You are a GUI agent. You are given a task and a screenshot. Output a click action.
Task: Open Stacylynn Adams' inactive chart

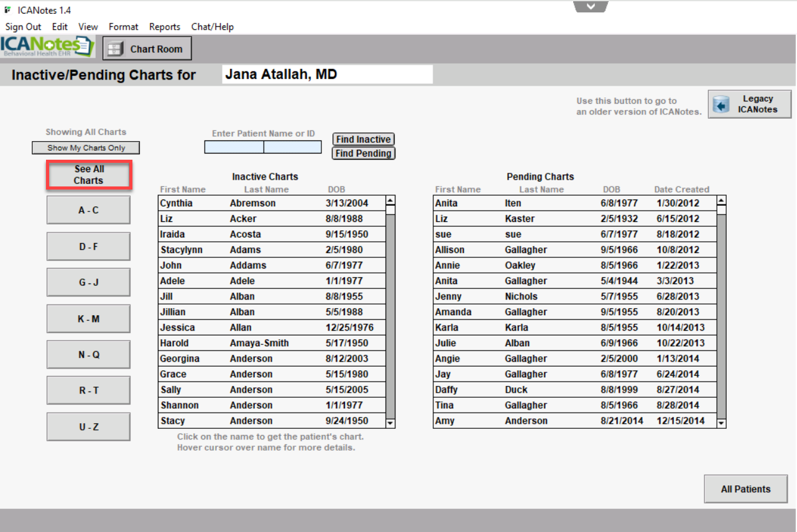[x=272, y=250]
